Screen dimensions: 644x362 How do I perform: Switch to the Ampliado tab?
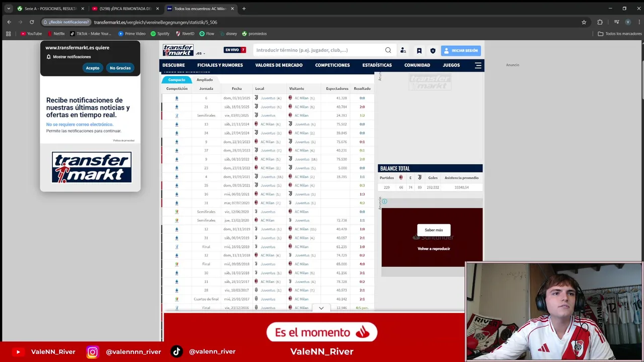tap(204, 80)
